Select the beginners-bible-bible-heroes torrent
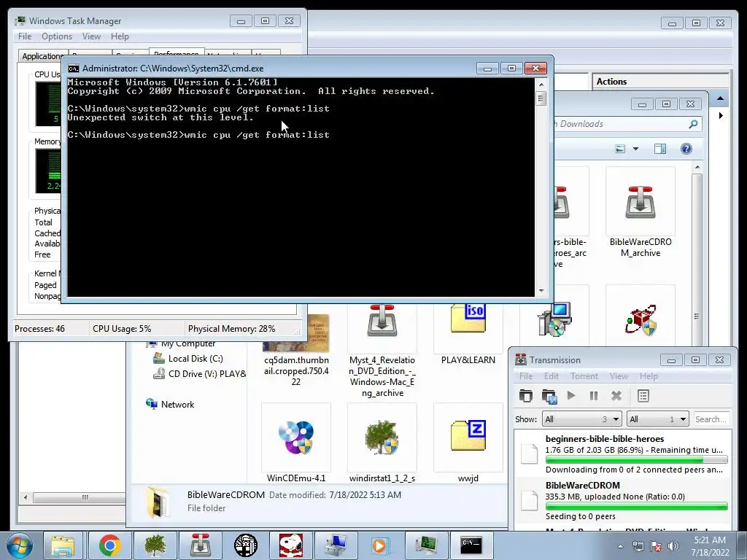 [623, 454]
